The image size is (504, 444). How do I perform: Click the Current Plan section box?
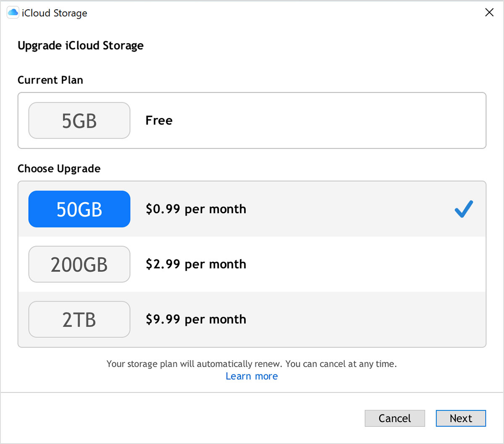[x=294, y=120]
